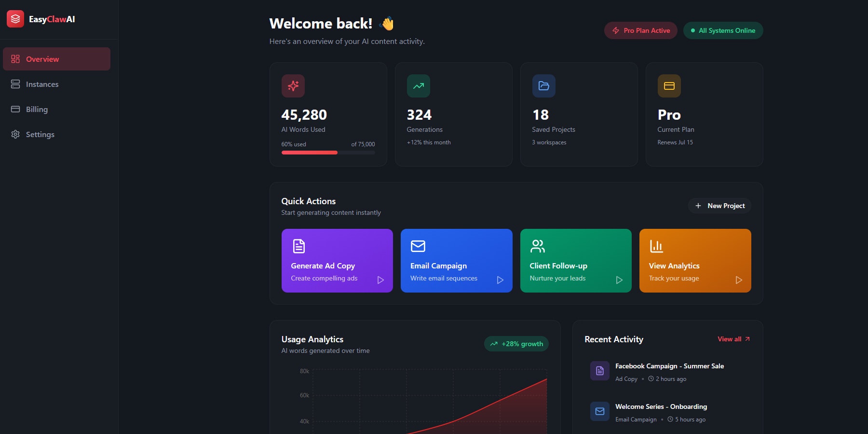Click the Renews Jul 15 text
The height and width of the screenshot is (434, 868).
675,142
